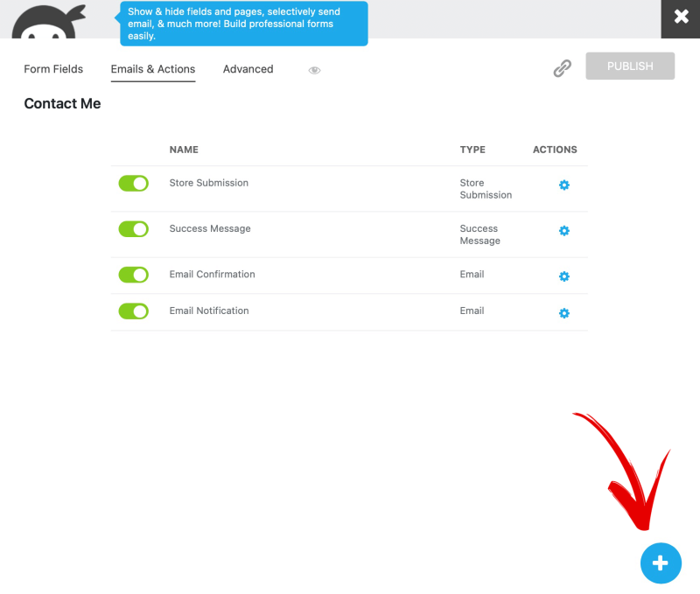Select the Emails & Actions tab
Viewport: 700px width, 594px height.
(152, 69)
